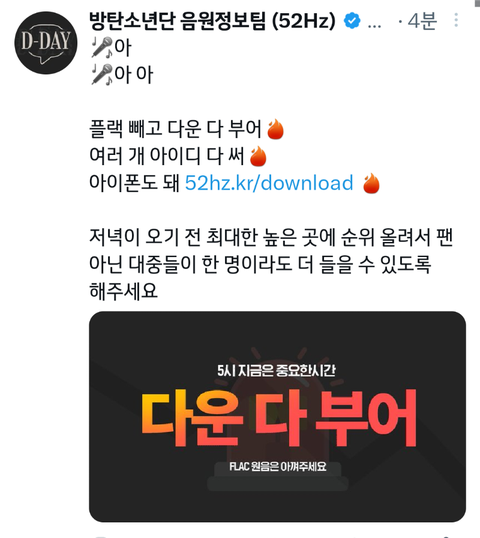Click the fire emoji after 아이디 다 써
480x538 pixels.
pos(258,156)
